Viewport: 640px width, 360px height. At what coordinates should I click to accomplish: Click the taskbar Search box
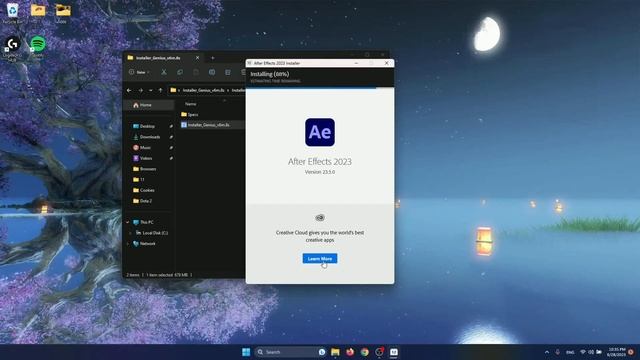[290, 352]
